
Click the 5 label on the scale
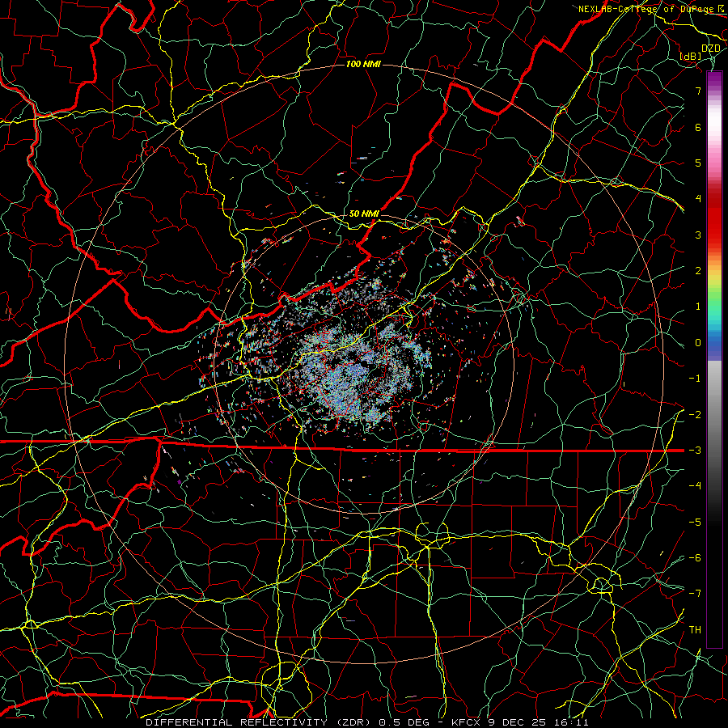point(698,163)
